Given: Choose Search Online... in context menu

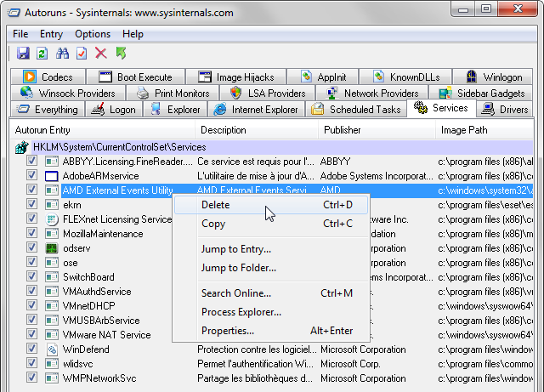Looking at the screenshot, I should (271, 293).
